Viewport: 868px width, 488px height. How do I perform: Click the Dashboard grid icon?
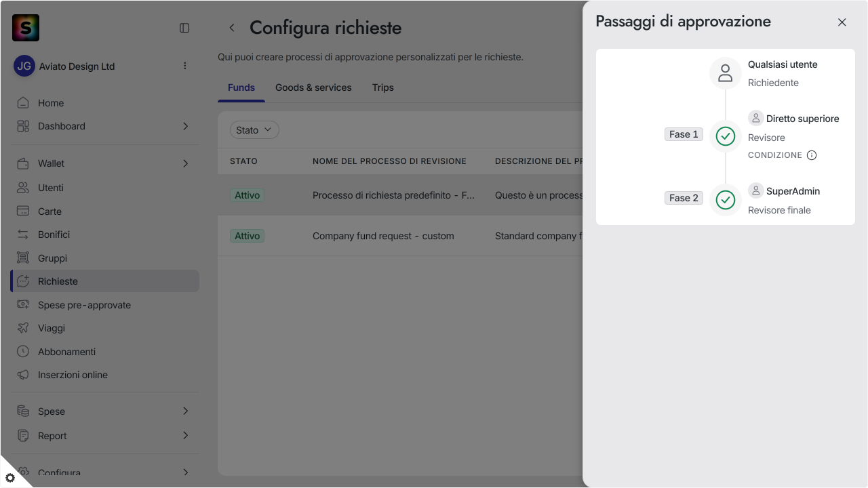point(23,126)
